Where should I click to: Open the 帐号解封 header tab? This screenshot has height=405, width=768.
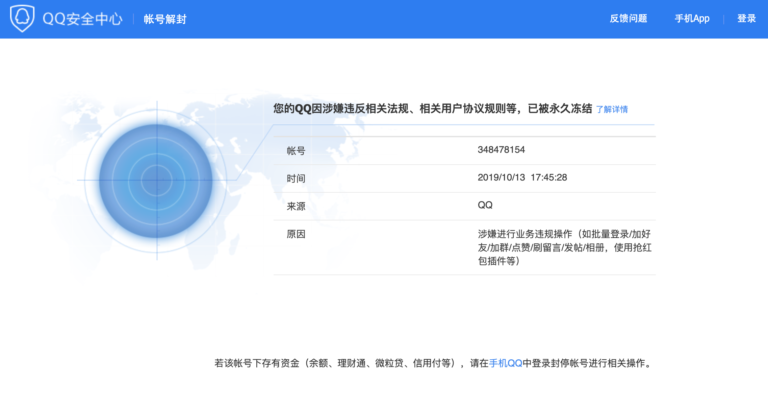coord(165,19)
